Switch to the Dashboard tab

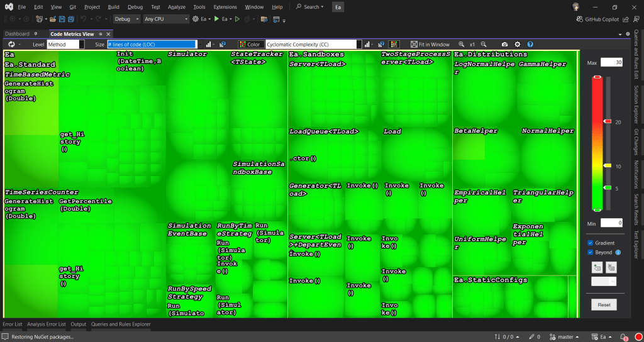pos(18,33)
